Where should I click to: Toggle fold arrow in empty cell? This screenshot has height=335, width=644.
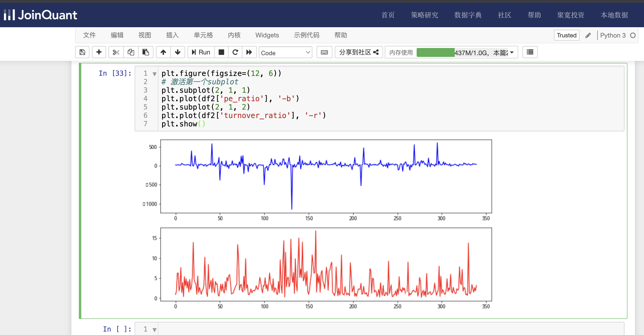point(154,330)
